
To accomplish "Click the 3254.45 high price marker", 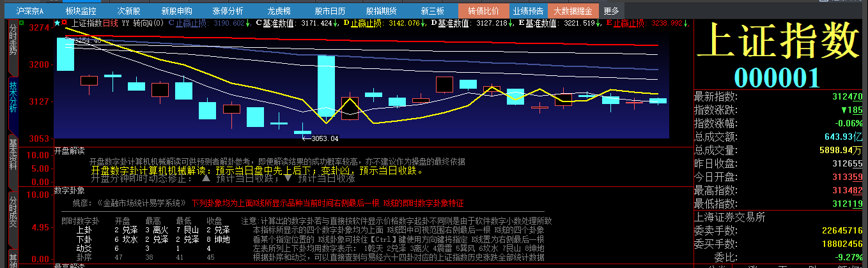I will click(x=88, y=40).
